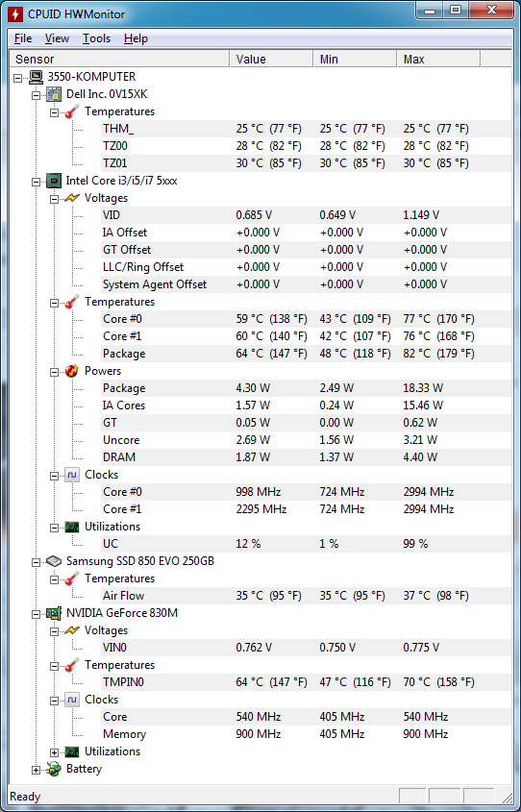The width and height of the screenshot is (521, 812).
Task: Click the 3550-KOMPUTER computer icon
Action: point(36,77)
